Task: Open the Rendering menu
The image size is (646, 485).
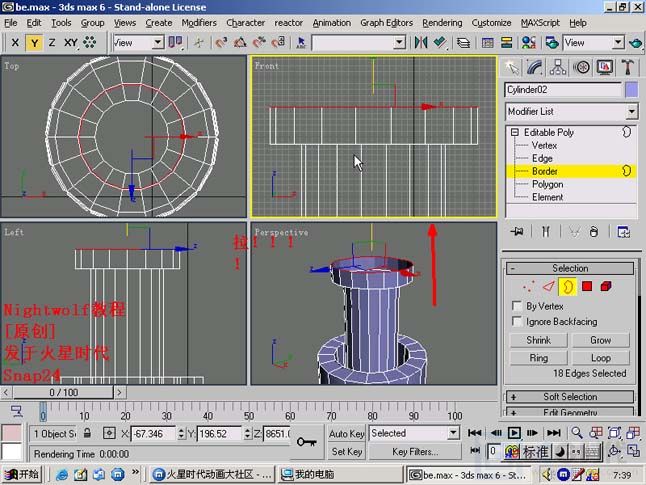Action: tap(442, 23)
